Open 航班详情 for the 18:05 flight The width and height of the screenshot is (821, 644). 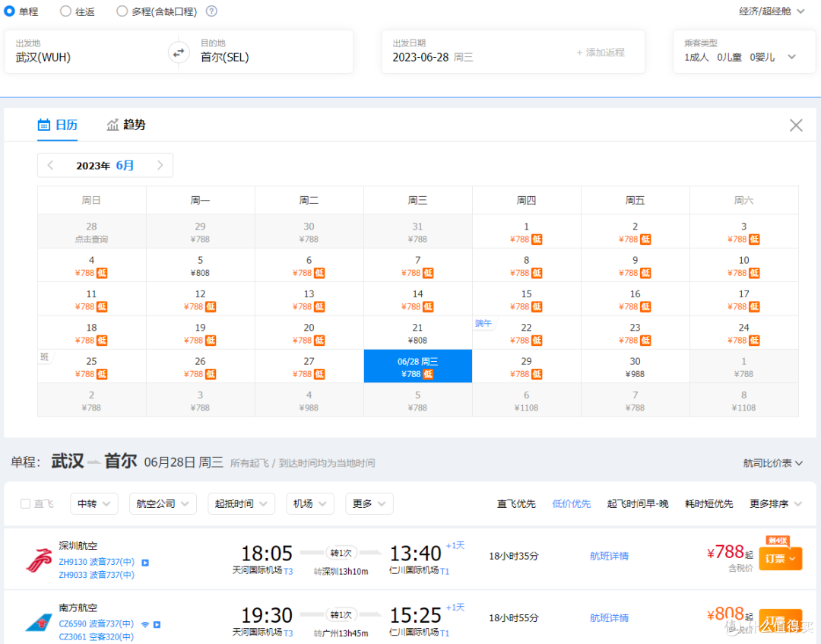pyautogui.click(x=609, y=556)
